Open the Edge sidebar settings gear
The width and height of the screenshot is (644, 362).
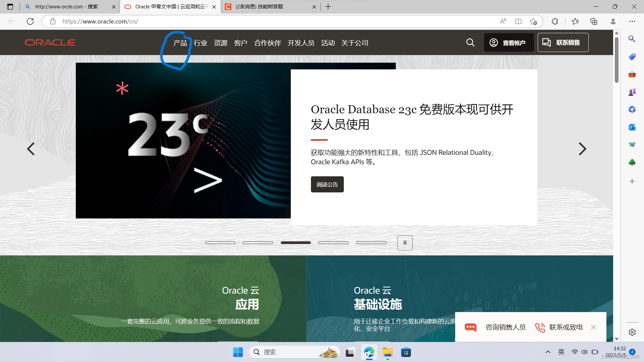coord(632,332)
